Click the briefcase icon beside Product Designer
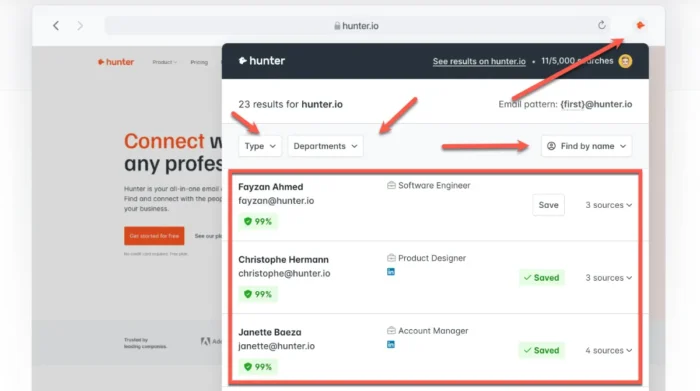Viewport: 700px width, 391px height. click(x=391, y=258)
